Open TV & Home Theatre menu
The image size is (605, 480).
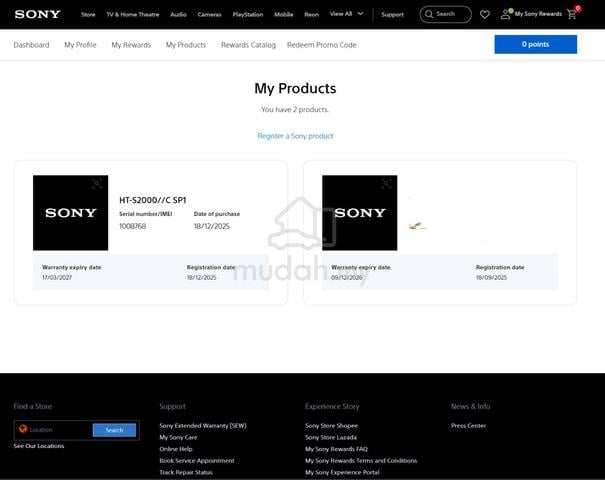click(133, 15)
